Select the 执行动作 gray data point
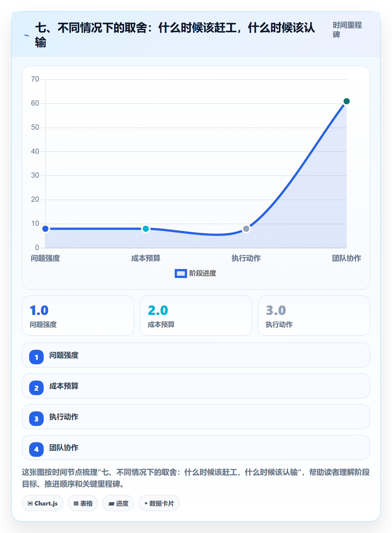 [x=246, y=229]
